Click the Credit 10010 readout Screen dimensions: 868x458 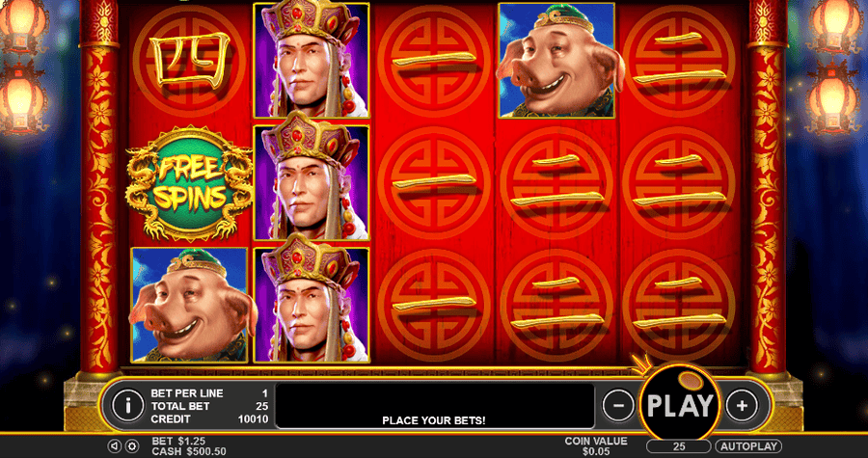(x=209, y=419)
